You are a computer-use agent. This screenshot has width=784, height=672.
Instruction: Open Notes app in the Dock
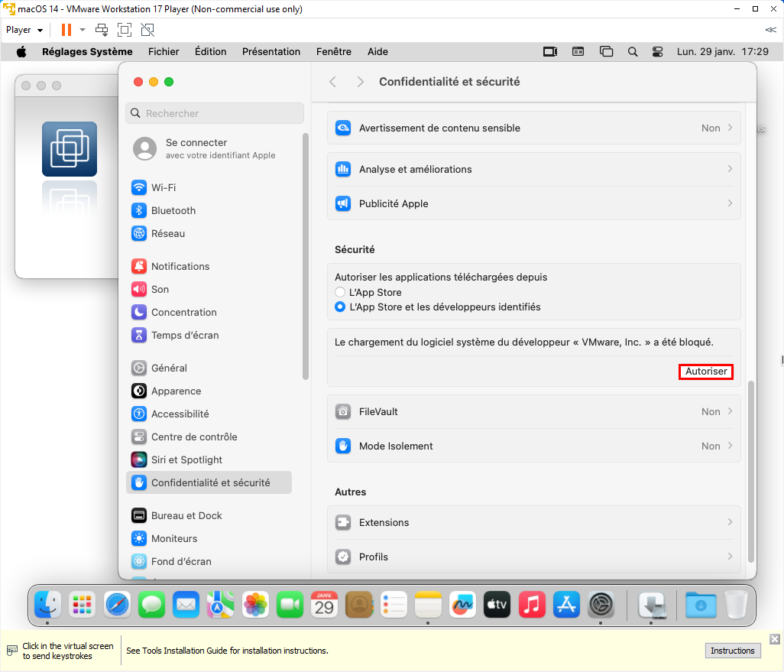click(428, 605)
